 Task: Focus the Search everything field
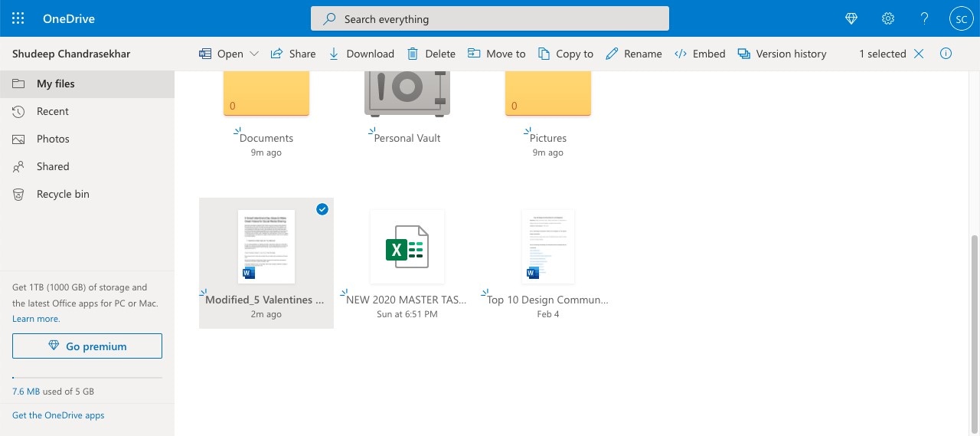point(490,18)
